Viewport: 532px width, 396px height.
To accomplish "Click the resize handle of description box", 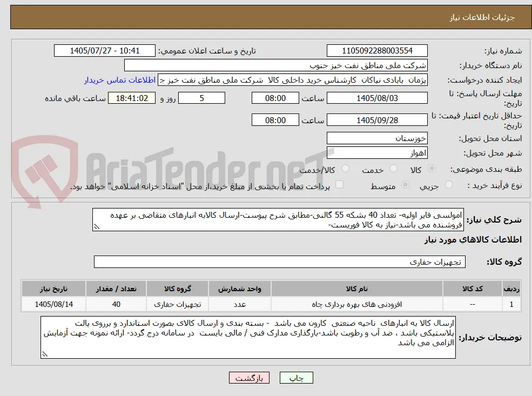I will tap(97, 227).
